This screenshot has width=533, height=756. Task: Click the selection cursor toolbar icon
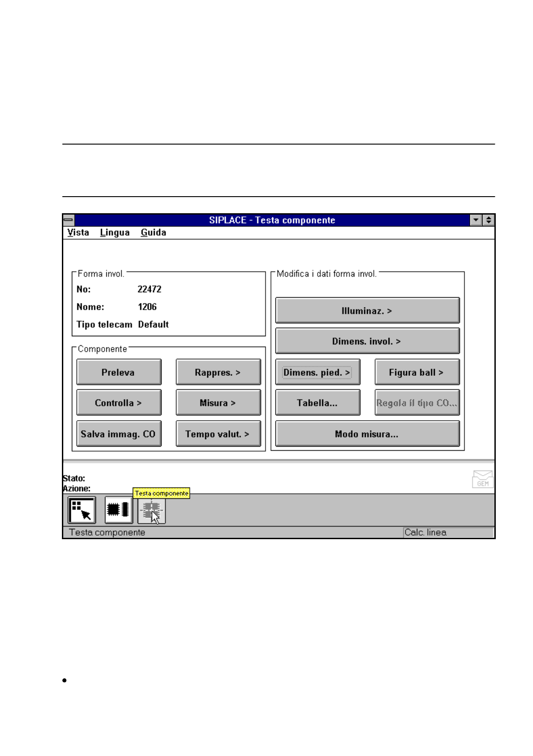click(82, 510)
